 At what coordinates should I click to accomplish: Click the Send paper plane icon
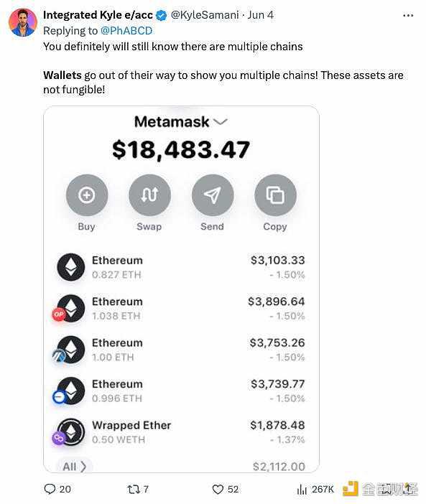click(213, 195)
